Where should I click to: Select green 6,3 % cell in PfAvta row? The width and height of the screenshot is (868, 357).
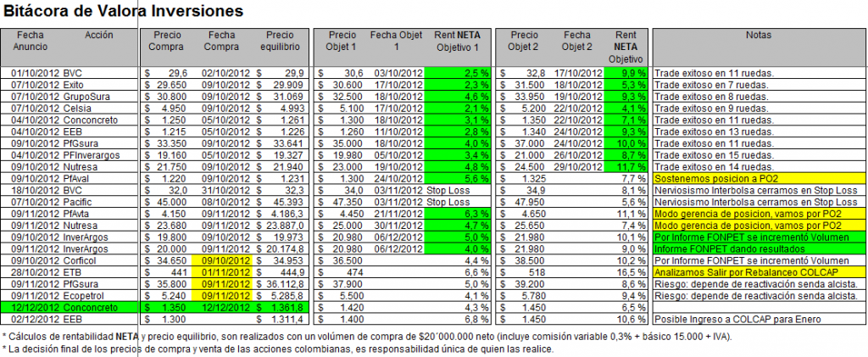pos(457,215)
